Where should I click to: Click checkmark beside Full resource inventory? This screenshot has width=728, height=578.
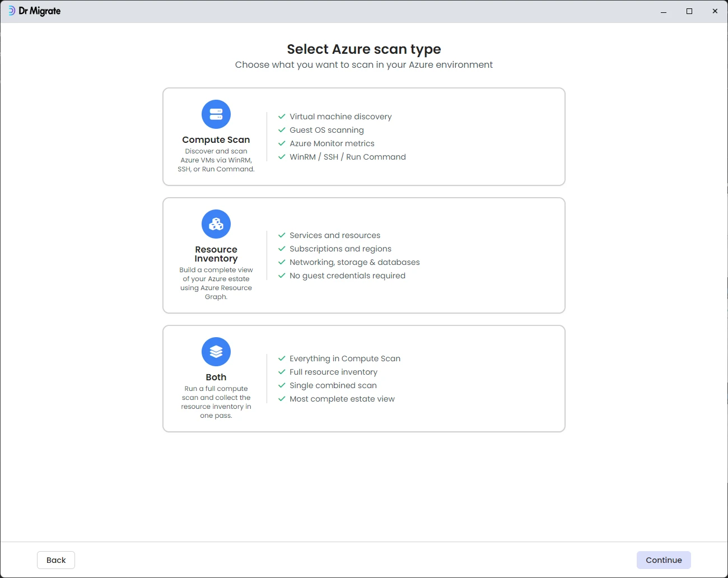(282, 372)
